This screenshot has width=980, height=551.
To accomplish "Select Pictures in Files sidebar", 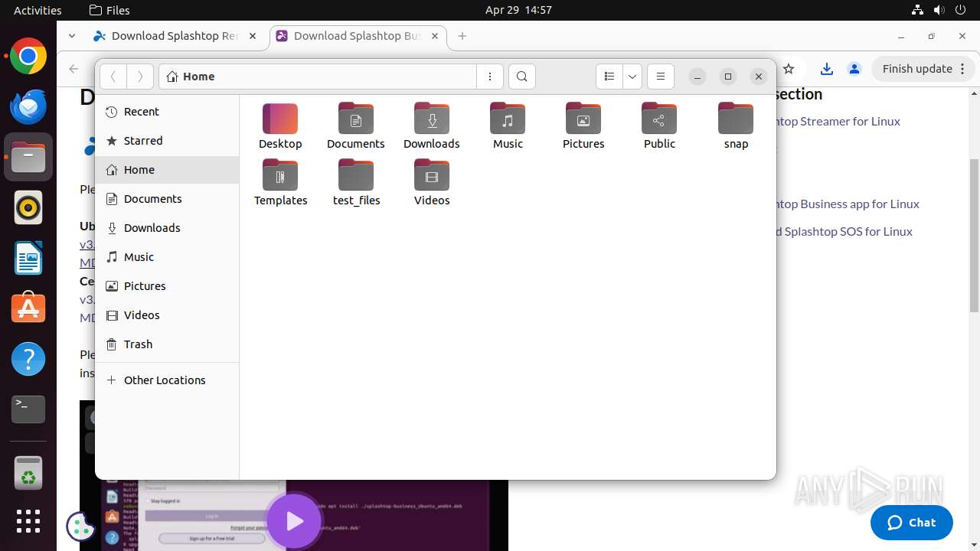I will pos(167,286).
